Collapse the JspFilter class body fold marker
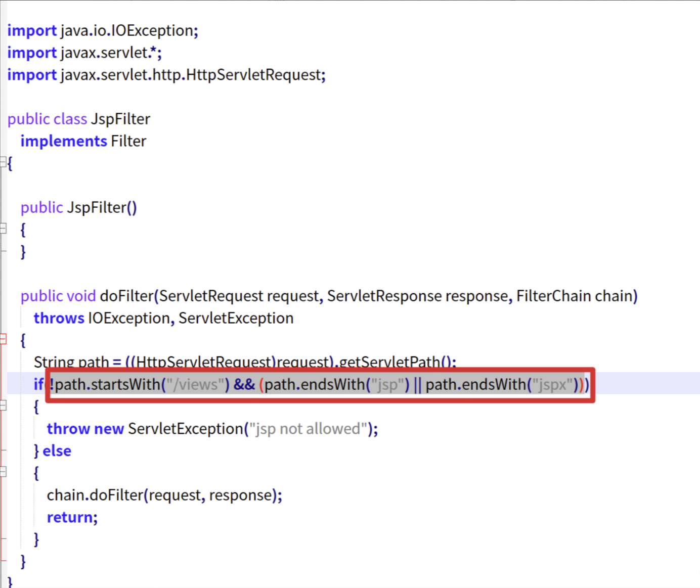This screenshot has height=588, width=700. click(x=3, y=162)
